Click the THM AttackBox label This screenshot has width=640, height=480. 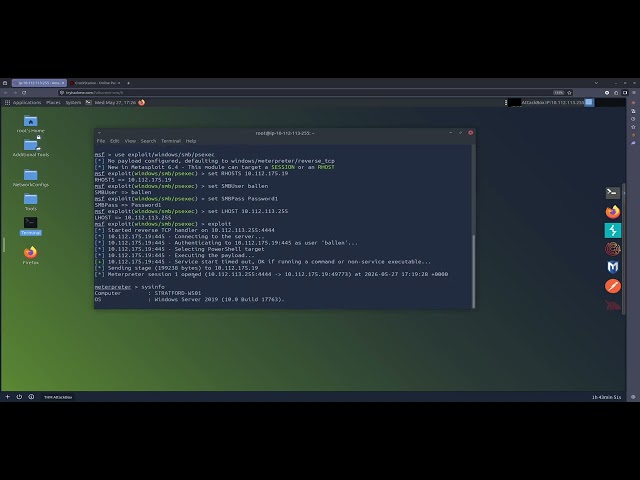tap(58, 397)
